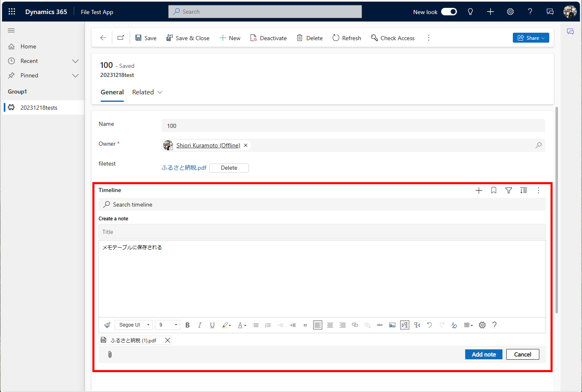The image size is (582, 392).
Task: Open the Segoe UI font dropdown
Action: click(x=134, y=325)
